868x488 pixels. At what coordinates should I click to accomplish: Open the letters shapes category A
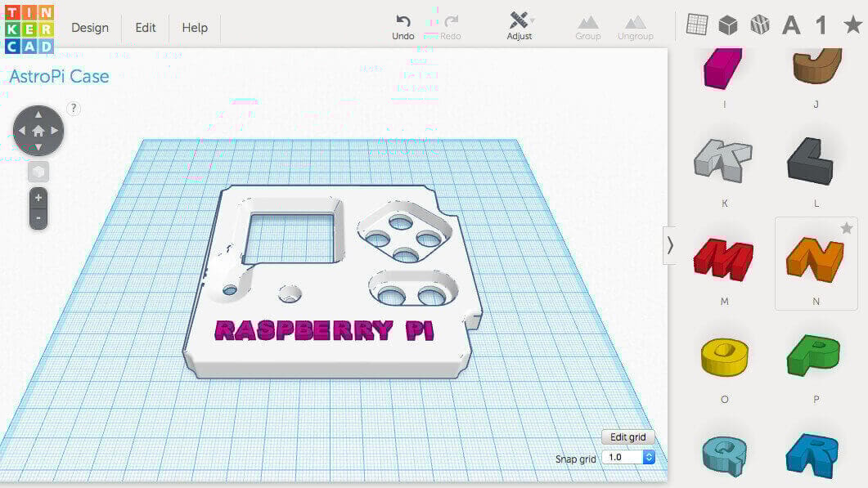(x=791, y=25)
